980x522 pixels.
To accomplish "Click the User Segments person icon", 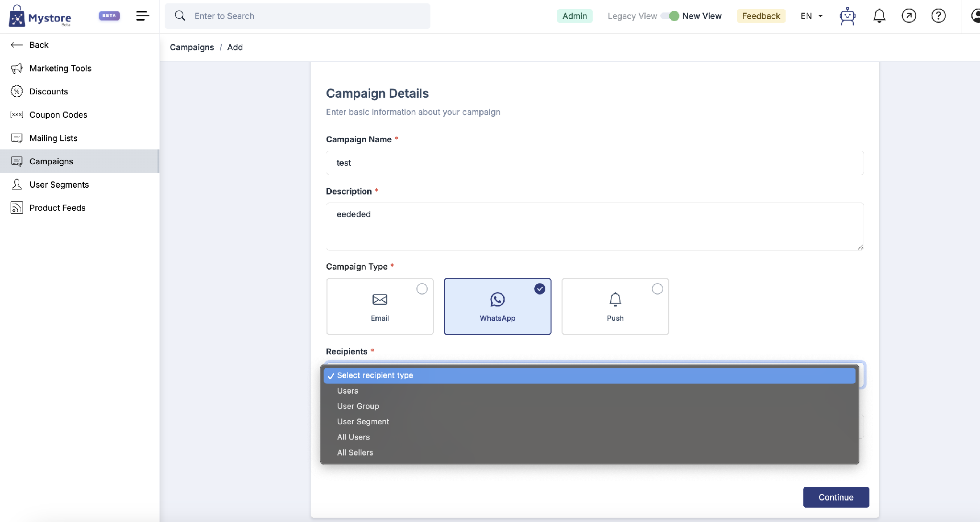I will tap(17, 185).
